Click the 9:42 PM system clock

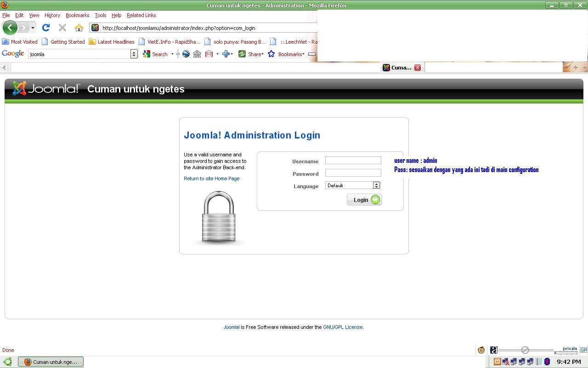[569, 362]
